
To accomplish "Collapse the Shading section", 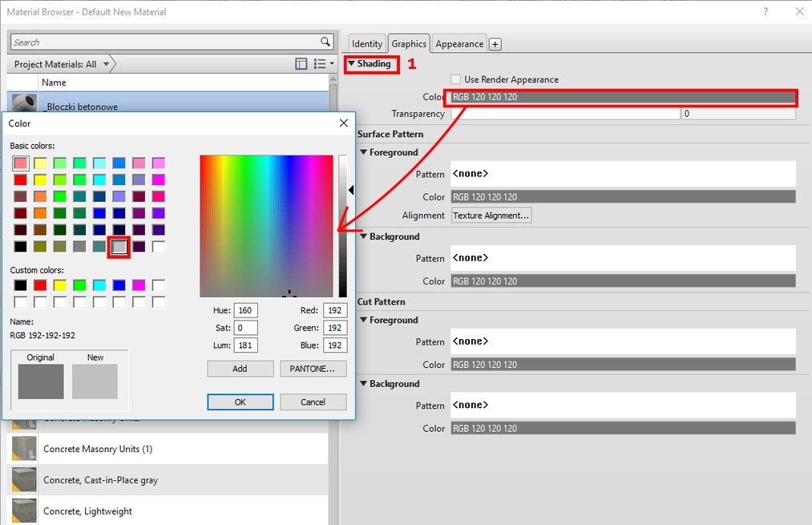I will pyautogui.click(x=351, y=63).
